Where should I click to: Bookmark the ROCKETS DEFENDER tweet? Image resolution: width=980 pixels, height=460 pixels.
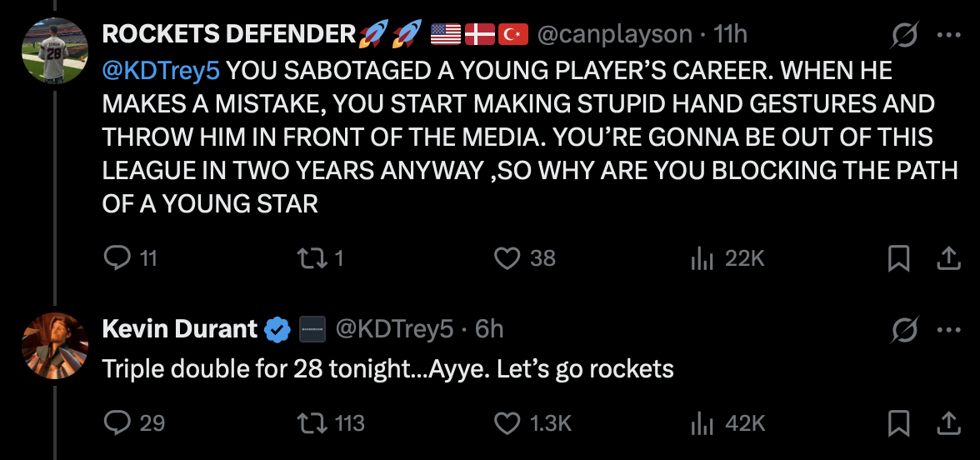pos(898,258)
